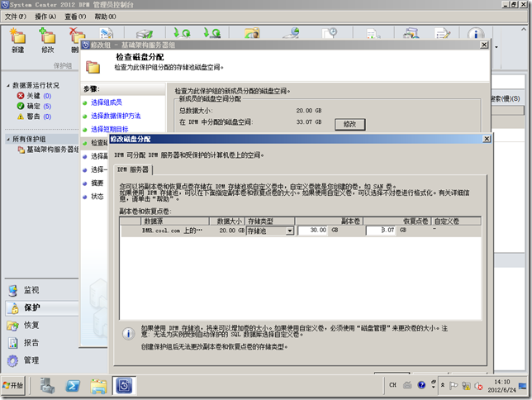Image resolution: width=532 pixels, height=400 pixels.
Task: Click the delete protection group toolbar icon
Action: click(x=76, y=37)
